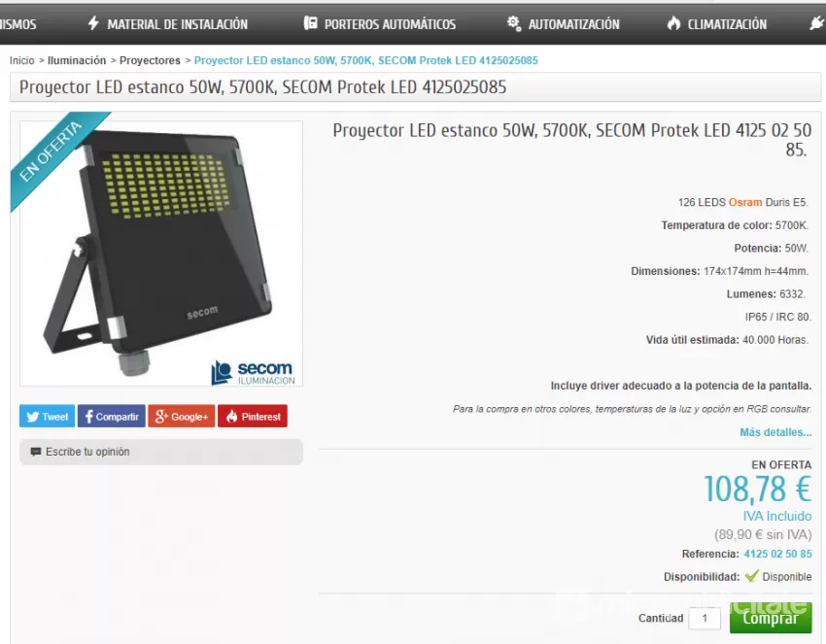This screenshot has width=826, height=644.
Task: Click the gears icon next to Automatización
Action: click(514, 23)
